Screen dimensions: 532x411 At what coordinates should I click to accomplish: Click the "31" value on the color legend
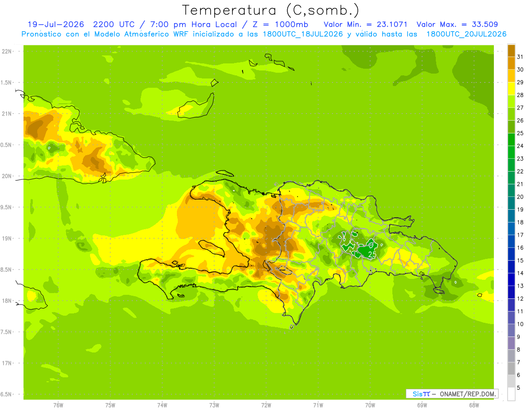pos(520,57)
